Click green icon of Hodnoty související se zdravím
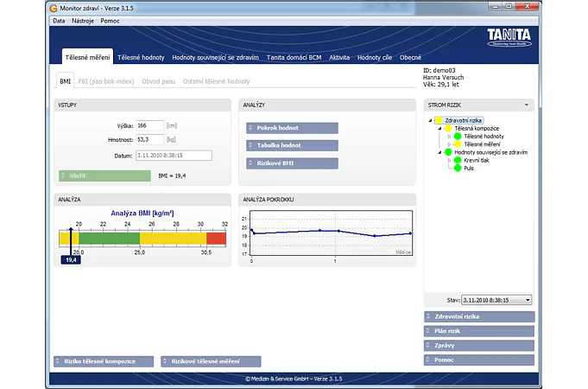 448,152
